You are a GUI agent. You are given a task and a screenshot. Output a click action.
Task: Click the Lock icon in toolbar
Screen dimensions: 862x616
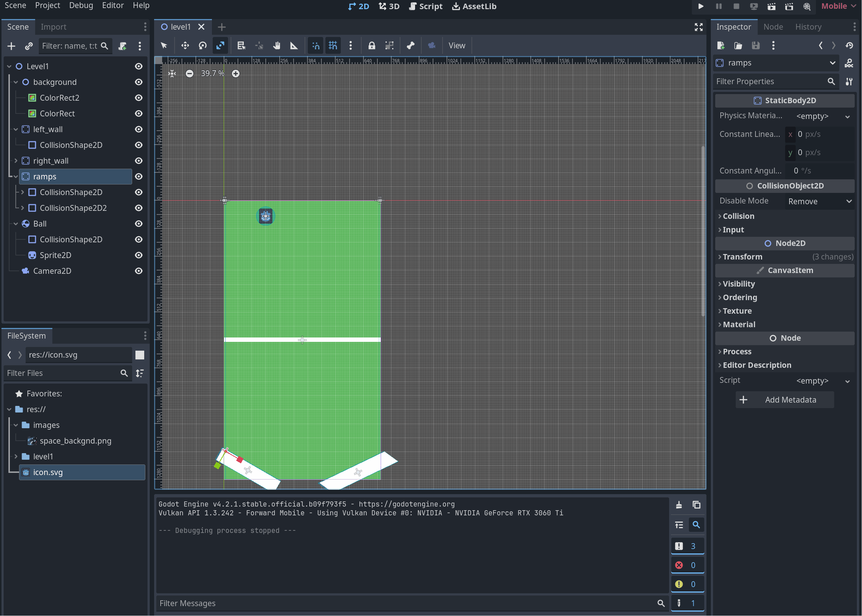[x=371, y=45]
